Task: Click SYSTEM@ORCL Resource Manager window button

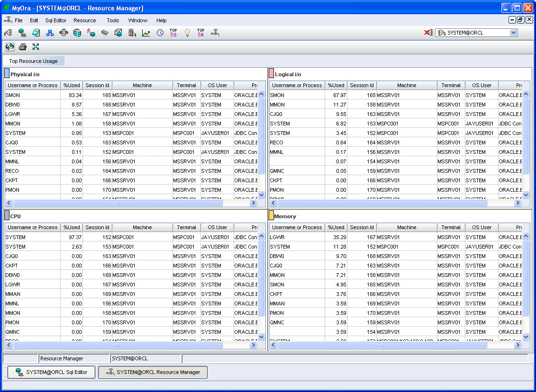Action: [153, 372]
